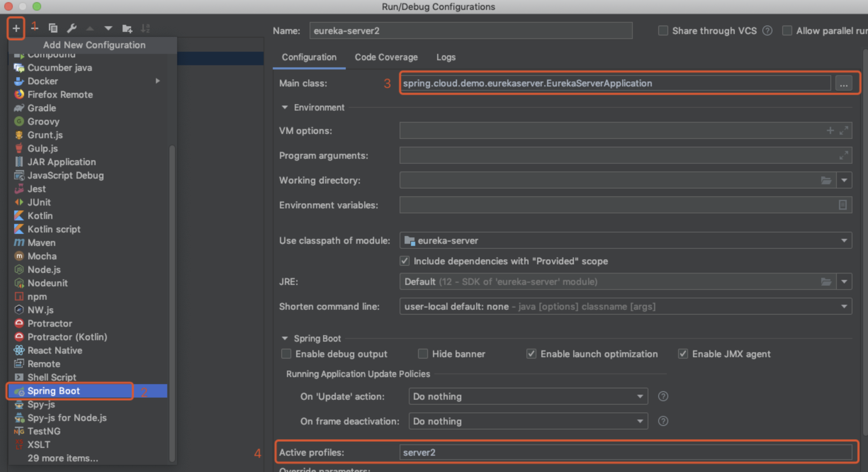Browse folder icon in the JRE field
This screenshot has height=472, width=868.
(826, 282)
